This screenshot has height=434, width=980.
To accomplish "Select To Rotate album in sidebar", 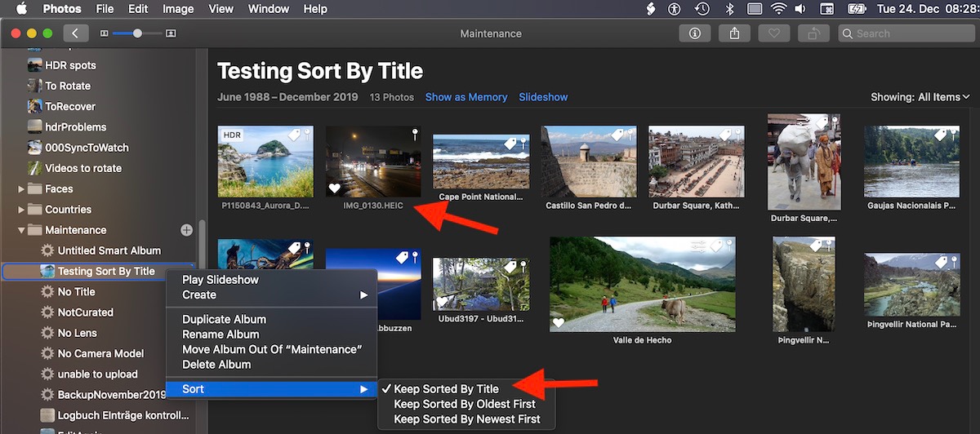I will point(68,86).
